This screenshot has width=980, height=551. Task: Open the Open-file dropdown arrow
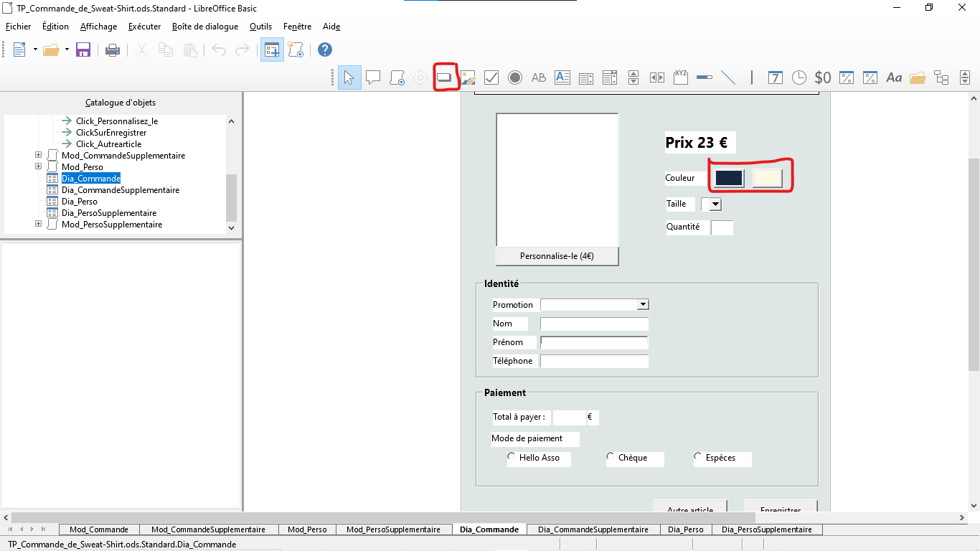click(x=67, y=50)
